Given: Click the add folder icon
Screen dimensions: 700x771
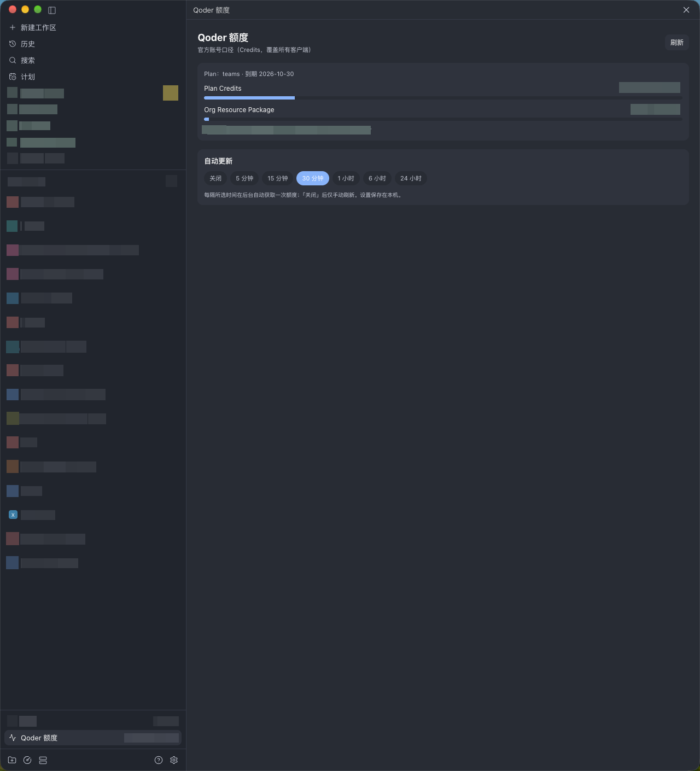Looking at the screenshot, I should click(12, 760).
